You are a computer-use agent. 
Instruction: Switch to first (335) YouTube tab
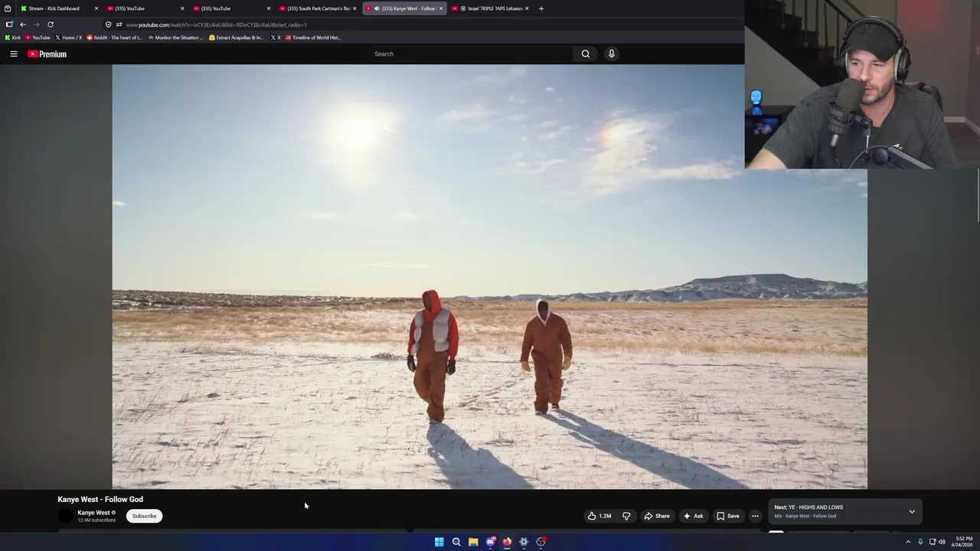point(144,8)
